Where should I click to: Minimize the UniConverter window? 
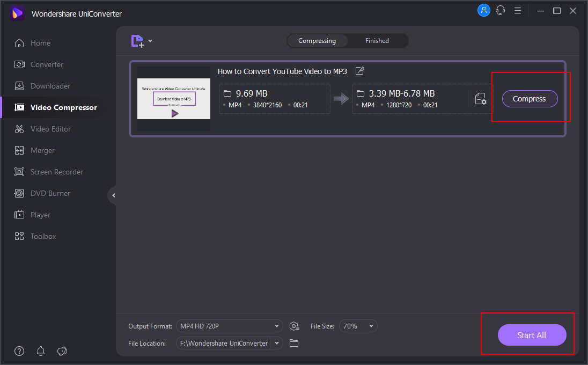click(x=540, y=11)
